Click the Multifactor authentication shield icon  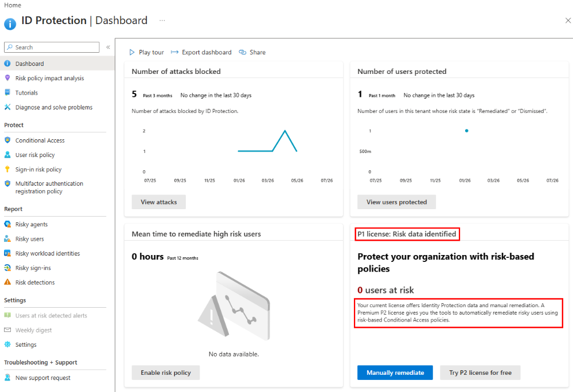tap(7, 183)
